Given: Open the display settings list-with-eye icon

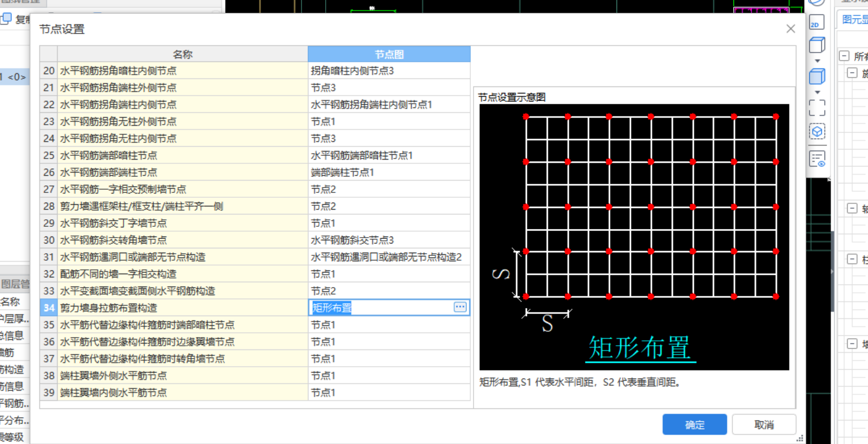Looking at the screenshot, I should point(817,159).
